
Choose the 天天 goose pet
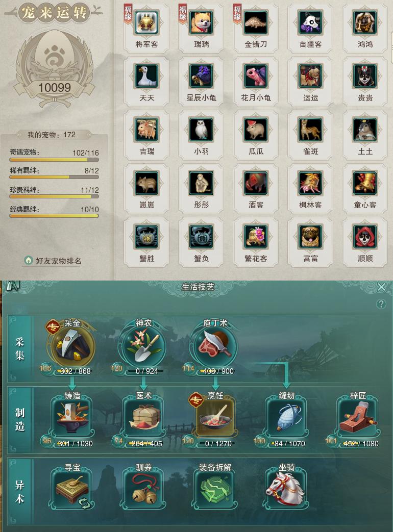(146, 76)
